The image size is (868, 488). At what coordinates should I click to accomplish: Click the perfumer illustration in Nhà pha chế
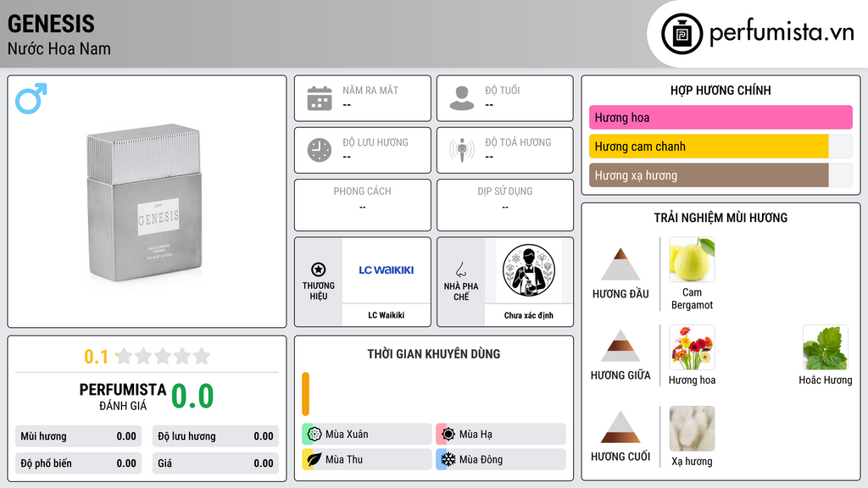529,270
